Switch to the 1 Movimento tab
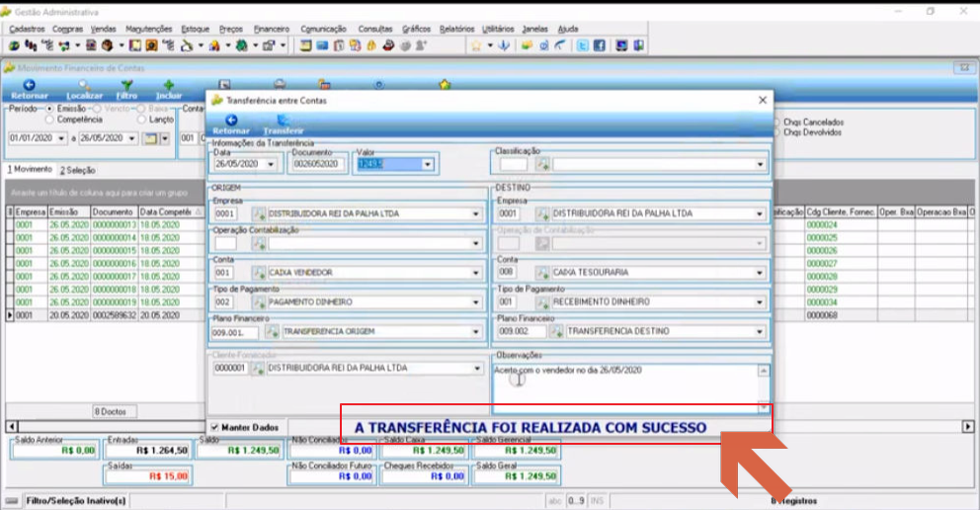Viewport: 980px width, 510px height. click(30, 169)
